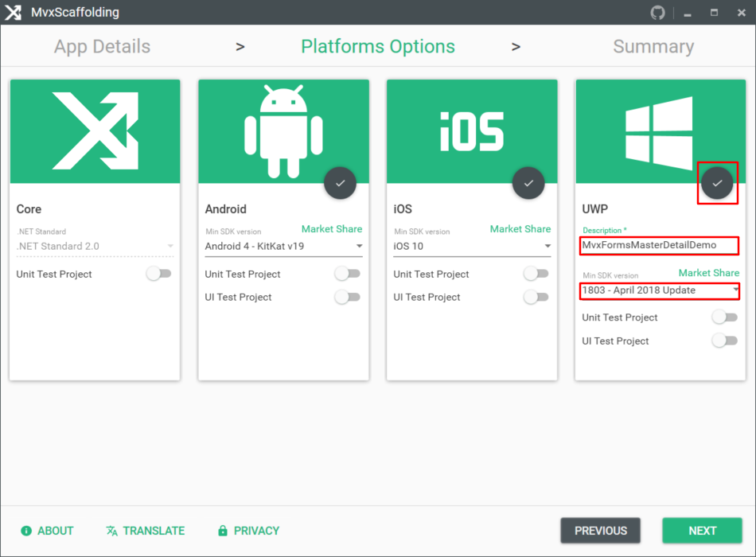Open Android Market Share link
This screenshot has height=557, width=756.
pyautogui.click(x=332, y=229)
